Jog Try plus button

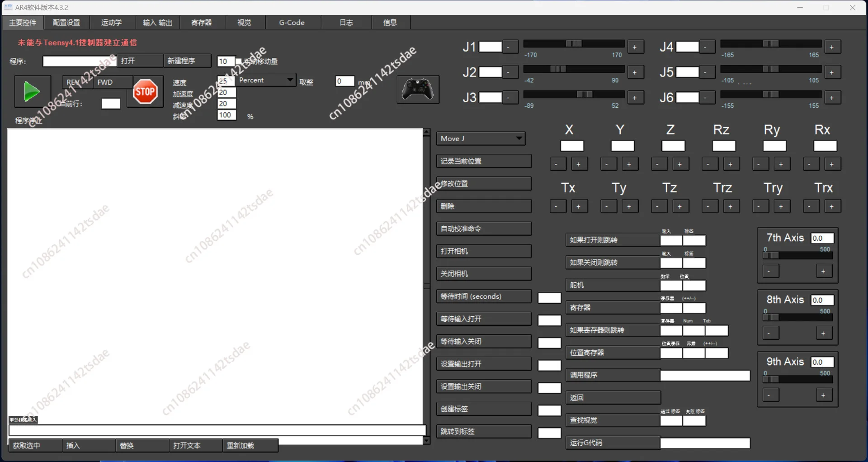click(781, 207)
